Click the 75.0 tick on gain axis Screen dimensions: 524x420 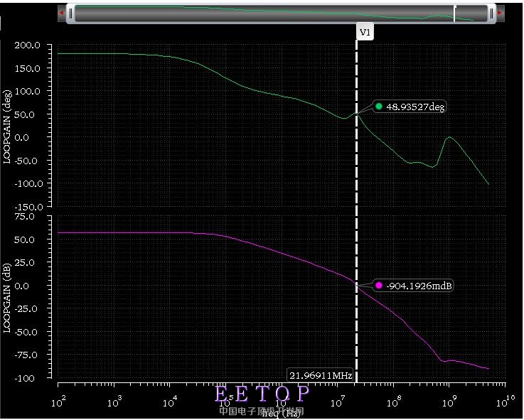[x=24, y=217]
